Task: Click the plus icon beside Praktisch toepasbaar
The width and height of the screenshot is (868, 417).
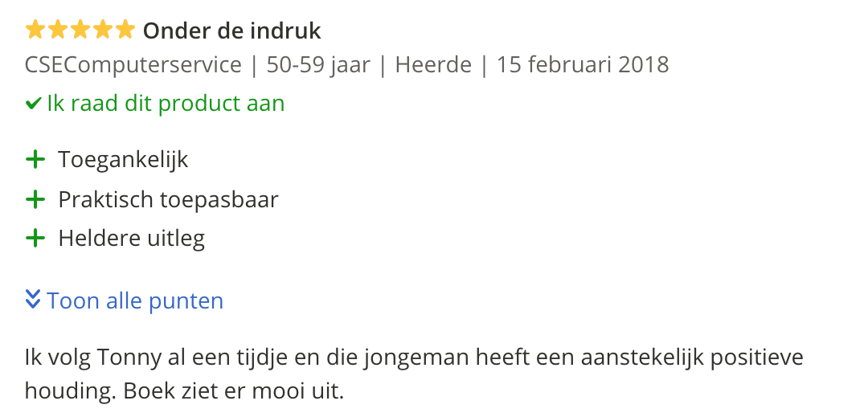Action: pyautogui.click(x=35, y=199)
